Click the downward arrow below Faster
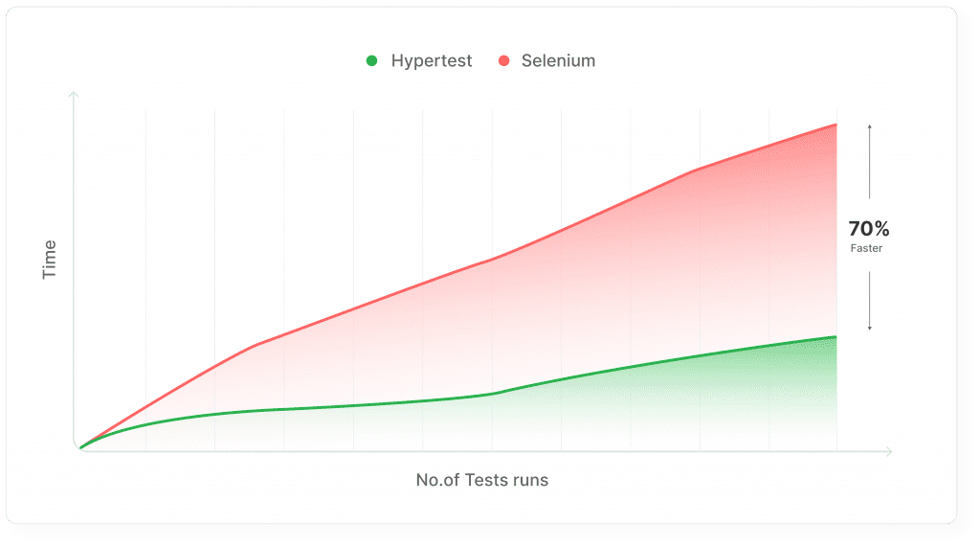980x546 pixels. [x=869, y=301]
